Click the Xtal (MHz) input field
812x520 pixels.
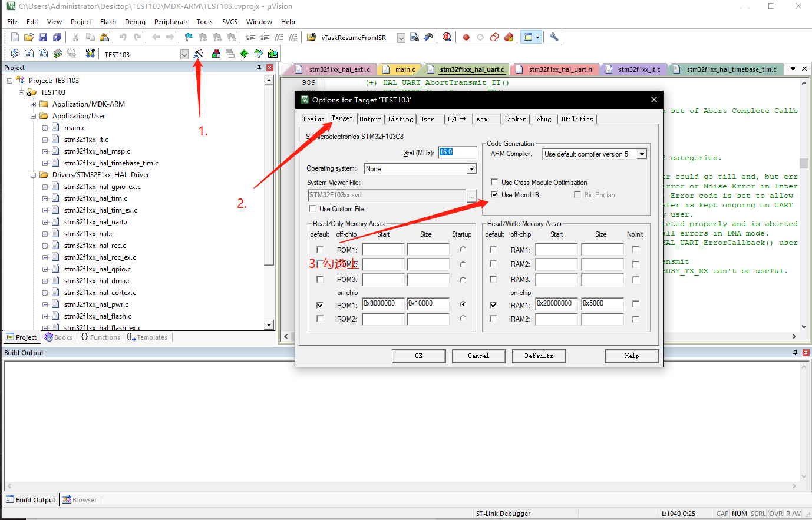[457, 153]
